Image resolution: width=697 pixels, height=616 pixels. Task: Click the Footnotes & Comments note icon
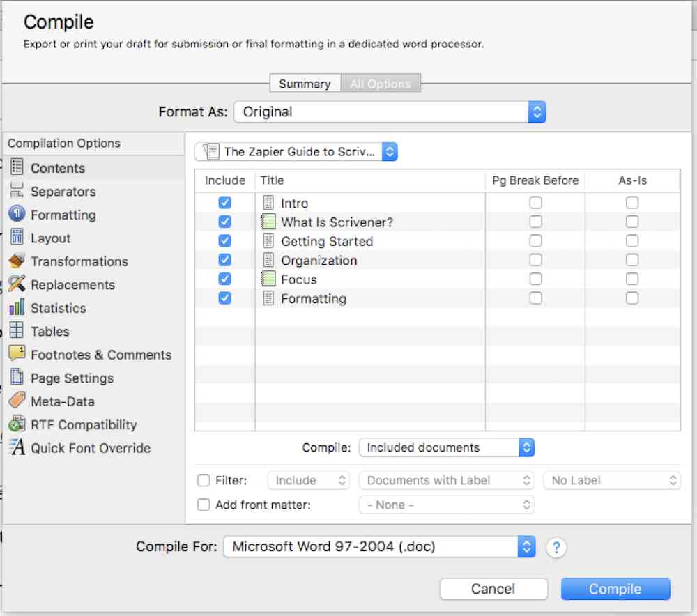pos(17,354)
